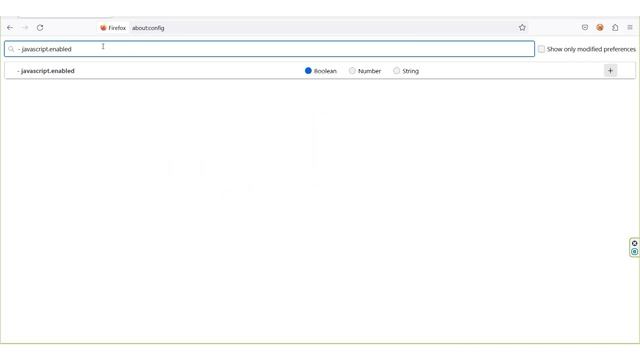Focus the preference search field
The height and width of the screenshot is (360, 640).
tap(269, 49)
